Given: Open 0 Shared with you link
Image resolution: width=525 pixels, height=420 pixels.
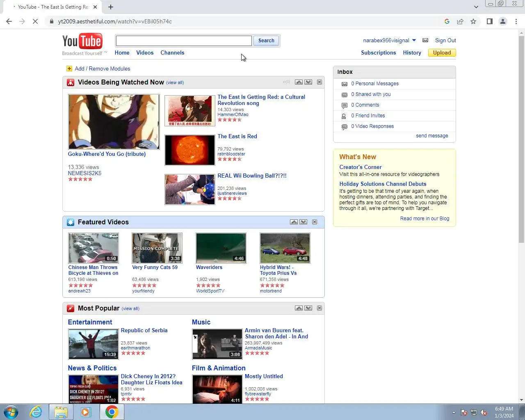Looking at the screenshot, I should [x=371, y=94].
